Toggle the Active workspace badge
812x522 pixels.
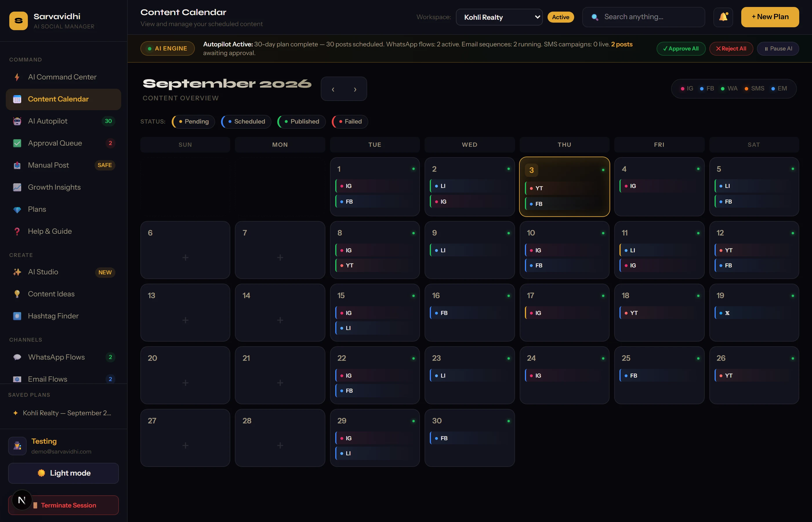point(561,17)
